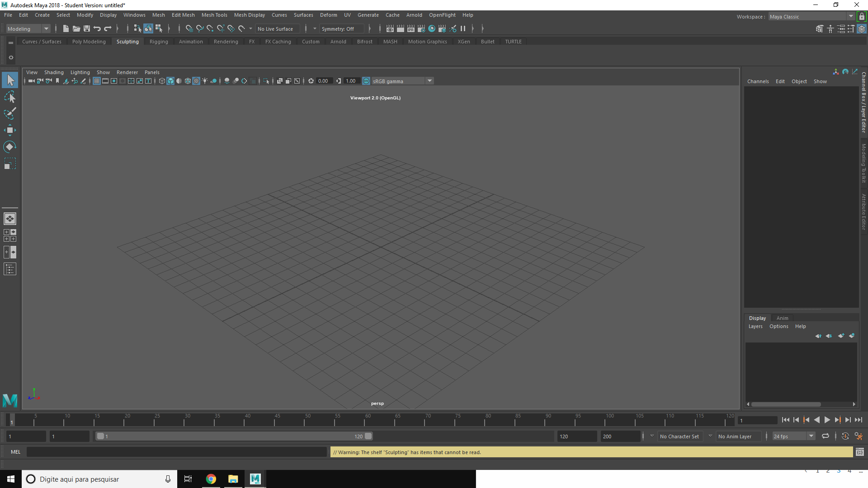Image resolution: width=868 pixels, height=488 pixels.
Task: Open the Hypershade window icon
Action: pyautogui.click(x=432, y=28)
